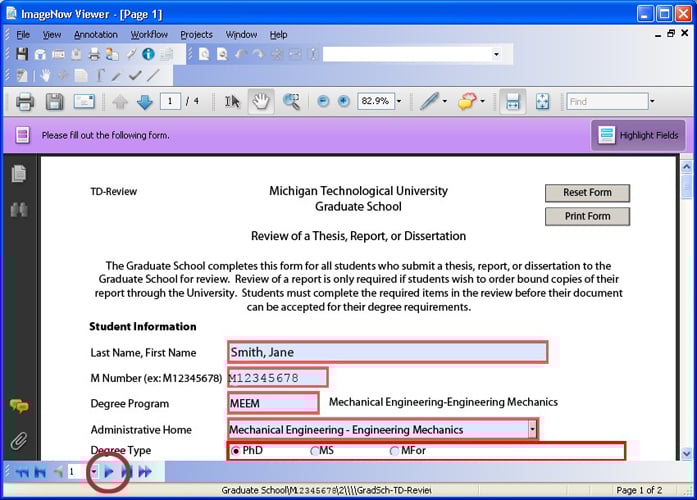The image size is (697, 500).
Task: Zoom out with the minus button
Action: pyautogui.click(x=323, y=101)
